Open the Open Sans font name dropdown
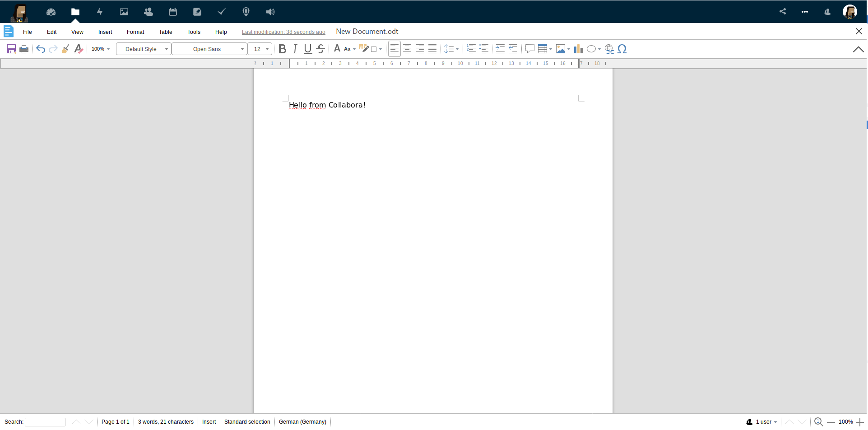 click(209, 49)
